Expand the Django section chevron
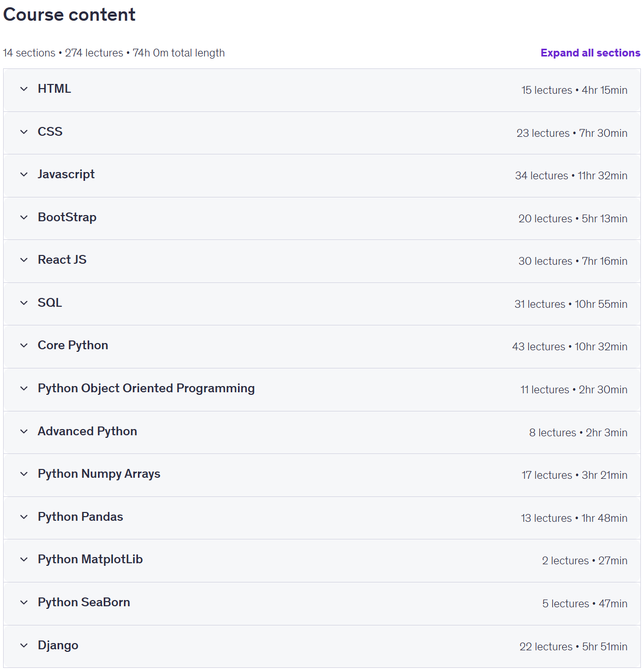644x670 pixels. [24, 646]
